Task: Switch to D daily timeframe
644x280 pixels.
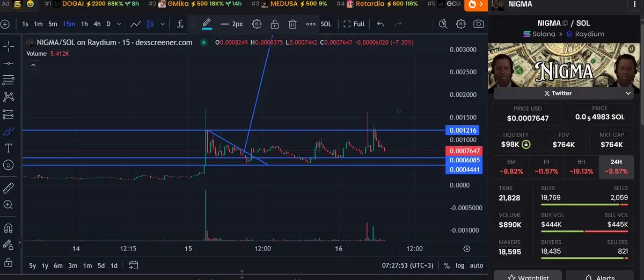Action: tap(108, 24)
